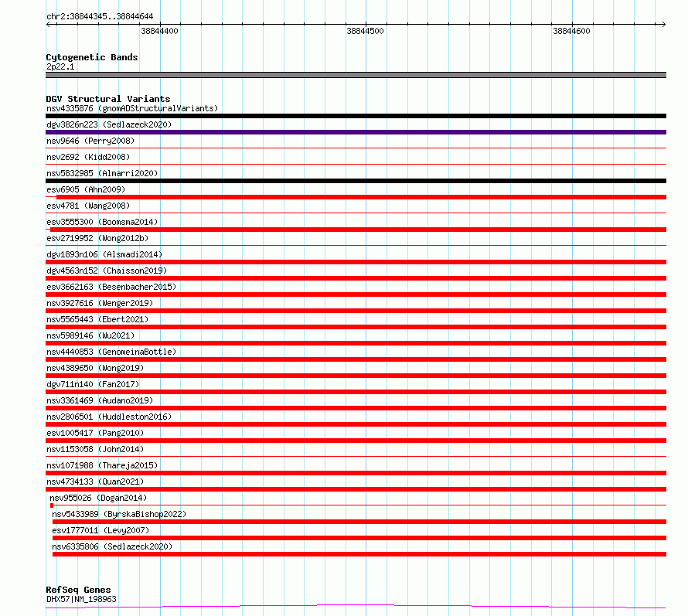Open variant esv3555300 (Boomsma2014)
This screenshot has height=616, width=688.
coord(102,222)
